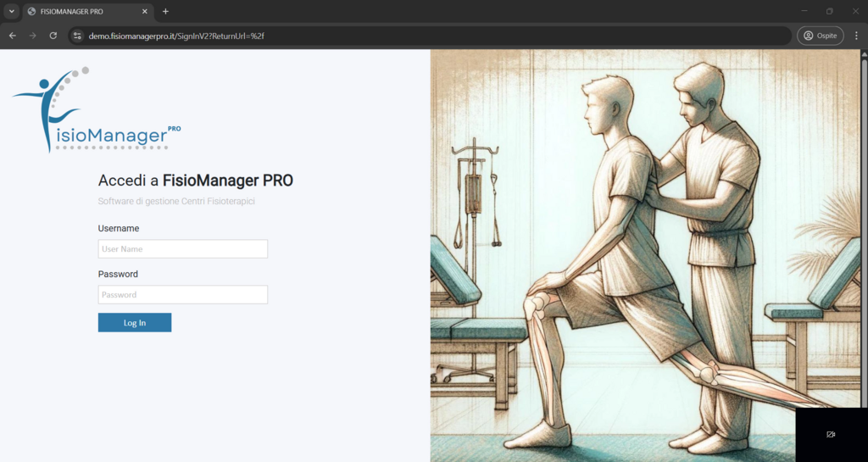868x462 pixels.
Task: Go back to the previous page
Action: point(13,36)
